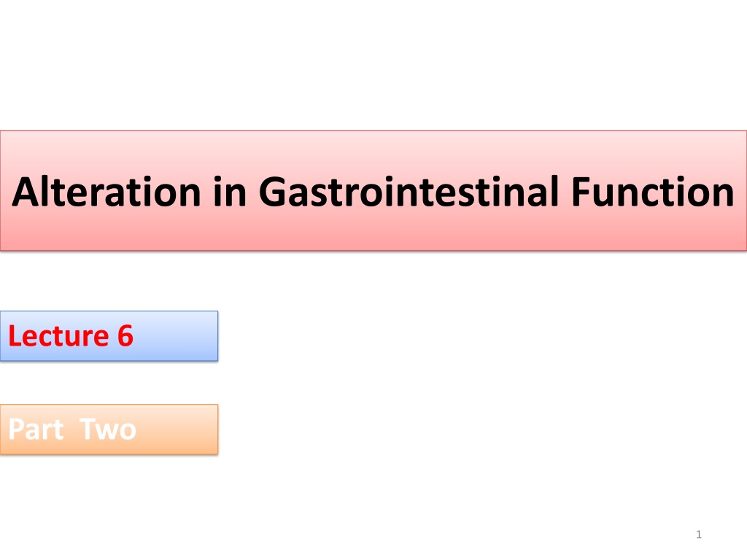Viewport: 747px width, 560px height.
Task: Select the word "Gastrointestinal" in the title
Action: click(x=409, y=192)
